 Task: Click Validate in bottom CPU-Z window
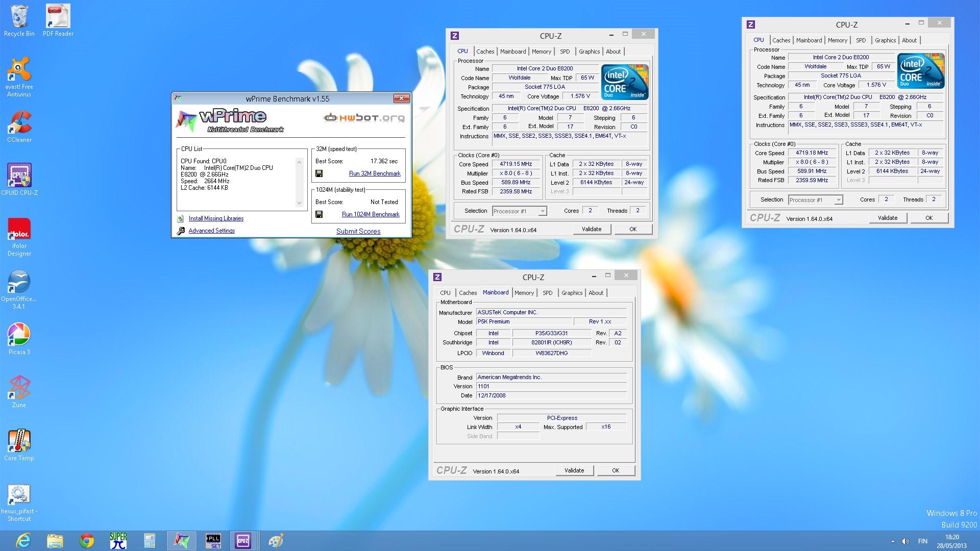[574, 470]
